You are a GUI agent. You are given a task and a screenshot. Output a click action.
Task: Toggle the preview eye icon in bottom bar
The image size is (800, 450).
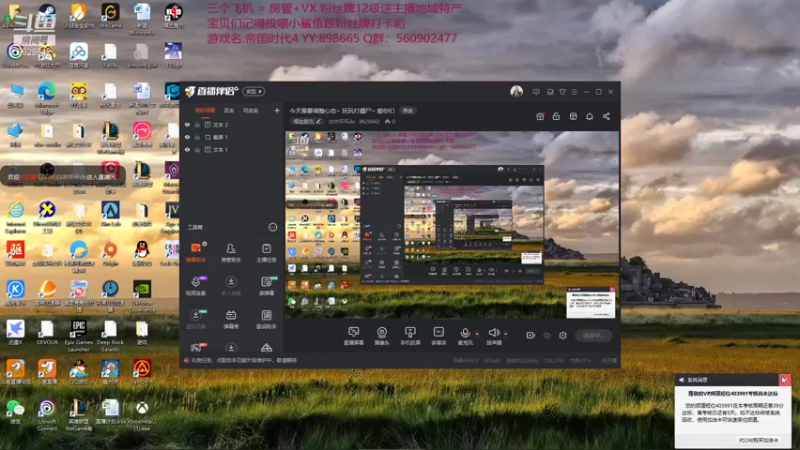pos(547,335)
